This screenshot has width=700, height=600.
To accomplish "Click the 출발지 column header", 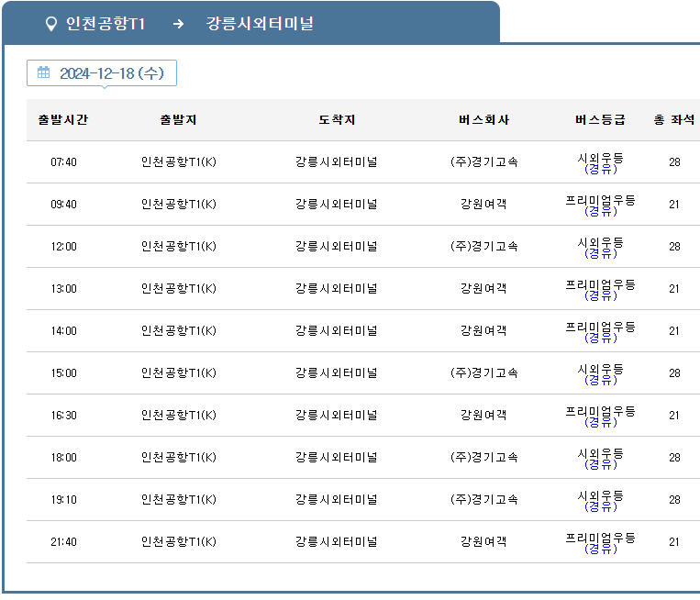I will pyautogui.click(x=179, y=119).
